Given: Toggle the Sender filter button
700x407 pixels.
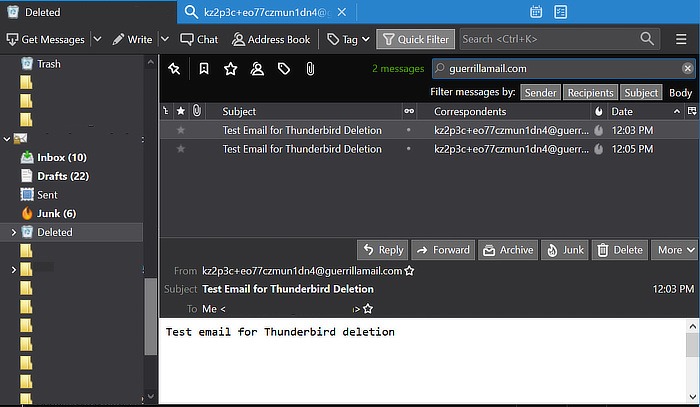Looking at the screenshot, I should point(540,92).
